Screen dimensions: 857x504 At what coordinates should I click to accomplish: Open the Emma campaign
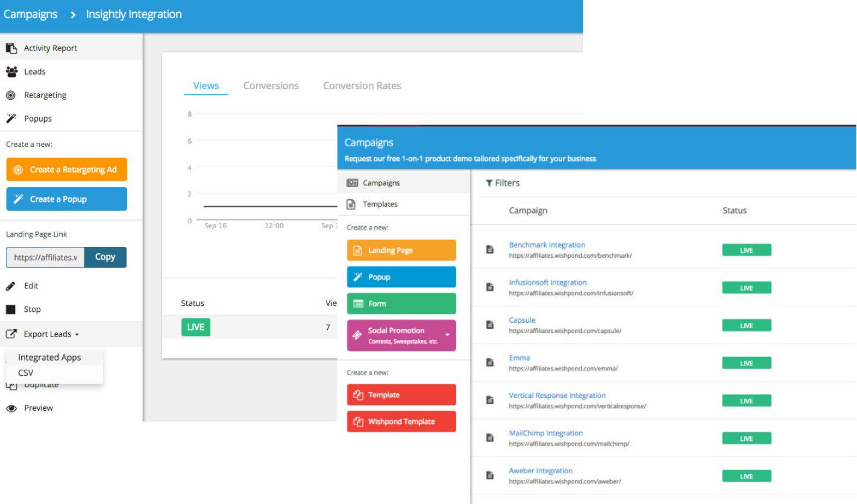(x=520, y=358)
